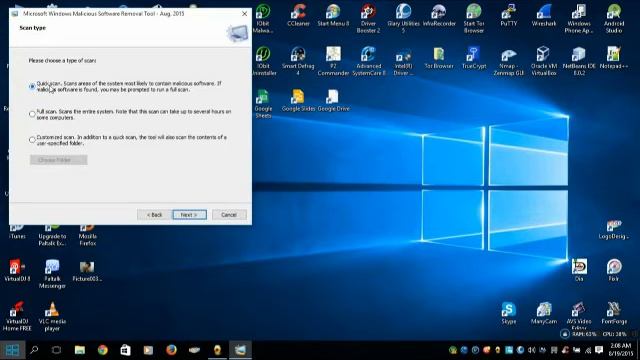
Task: Click the greyed-out Choose Folder button
Action: tap(58, 160)
